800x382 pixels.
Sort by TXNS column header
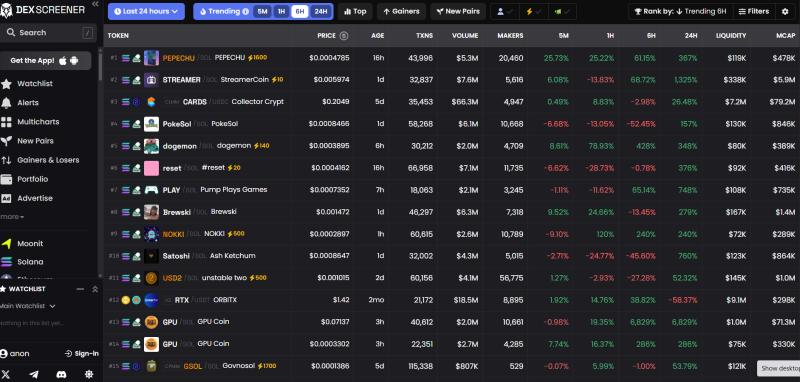tap(424, 36)
